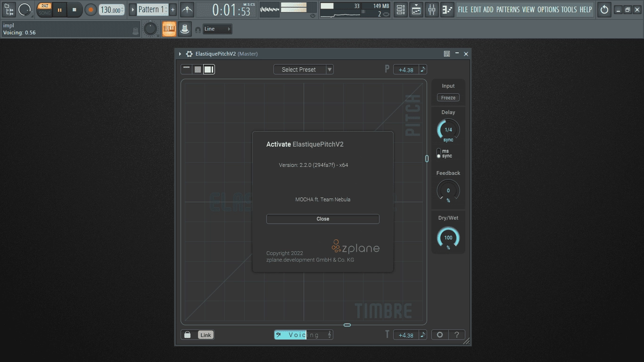Toggle the orange typing keyboard icon
This screenshot has width=644, height=362.
[x=169, y=29]
